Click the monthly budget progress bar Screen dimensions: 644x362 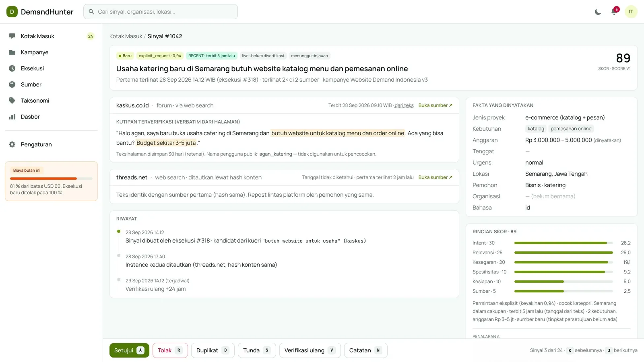(x=51, y=178)
